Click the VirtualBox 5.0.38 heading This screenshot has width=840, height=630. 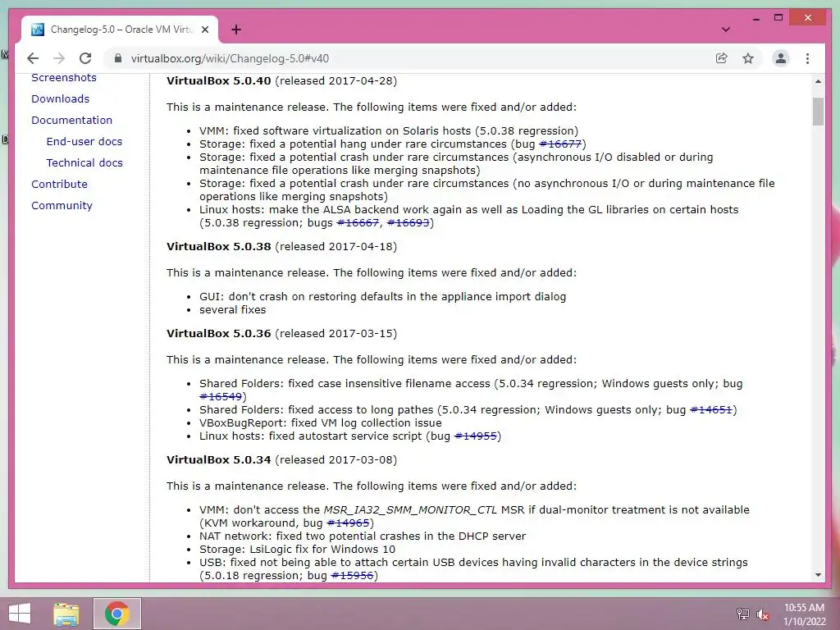tap(218, 246)
